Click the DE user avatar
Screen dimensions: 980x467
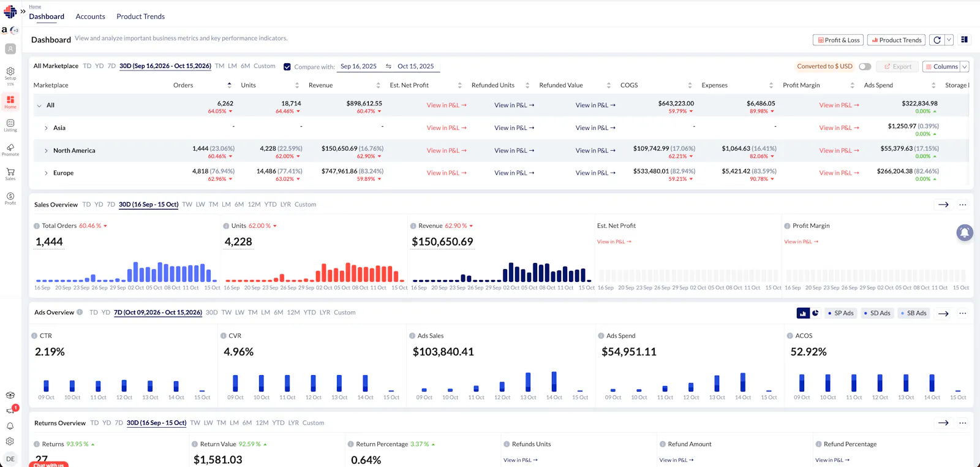pyautogui.click(x=10, y=458)
